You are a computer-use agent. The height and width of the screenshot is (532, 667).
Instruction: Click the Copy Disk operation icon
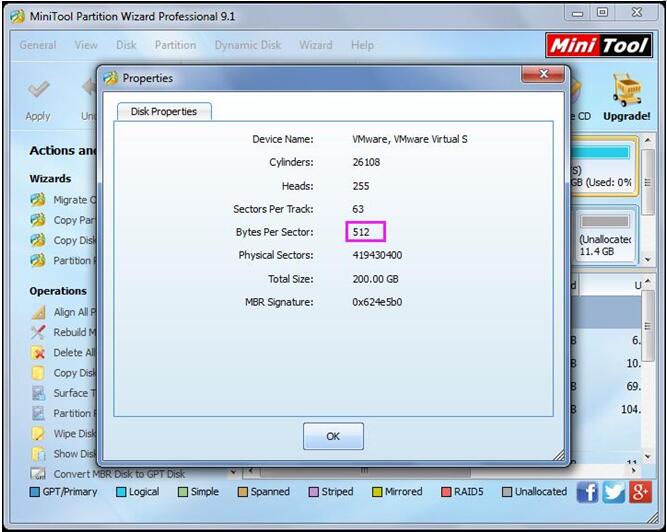pyautogui.click(x=38, y=373)
